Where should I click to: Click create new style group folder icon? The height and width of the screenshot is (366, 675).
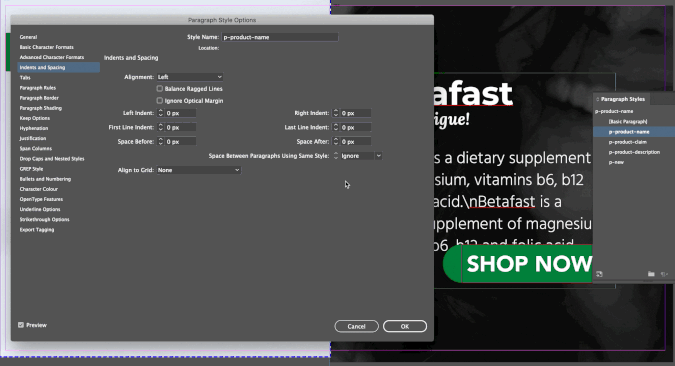651,274
